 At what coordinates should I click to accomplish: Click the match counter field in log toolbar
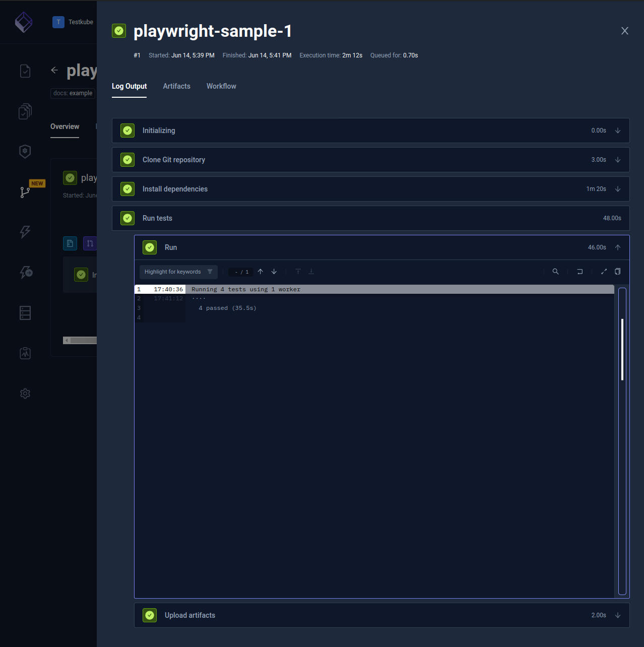tap(240, 272)
